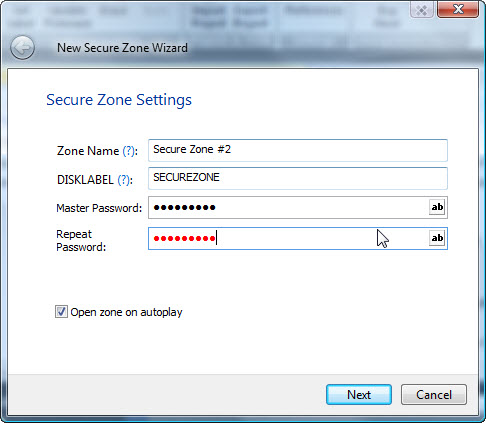The width and height of the screenshot is (486, 423).
Task: Click the small icon left of the close button
Action: pyautogui.click(x=422, y=10)
